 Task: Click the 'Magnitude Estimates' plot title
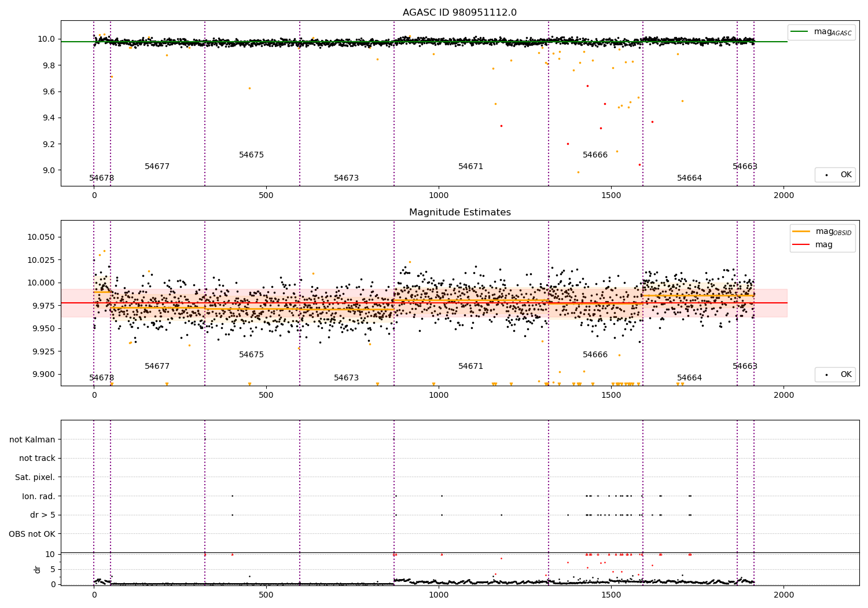point(459,213)
